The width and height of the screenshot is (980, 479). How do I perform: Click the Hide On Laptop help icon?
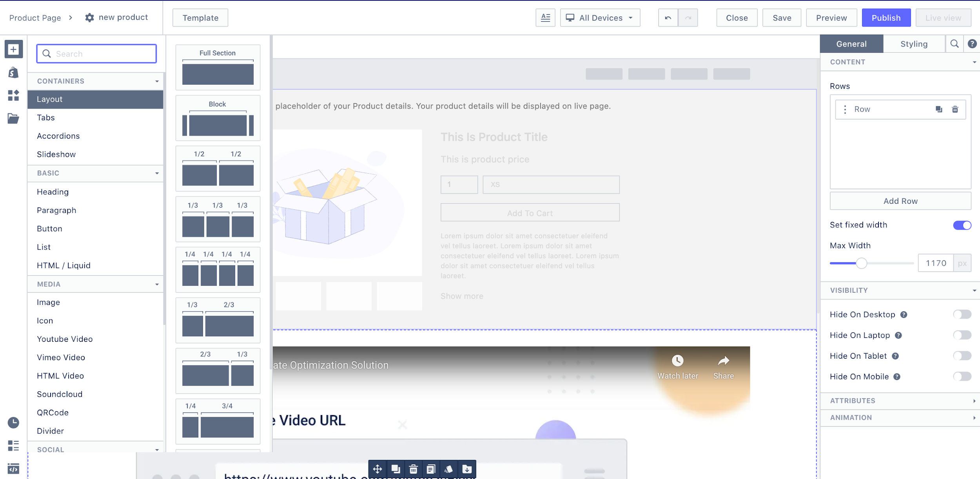coord(898,336)
